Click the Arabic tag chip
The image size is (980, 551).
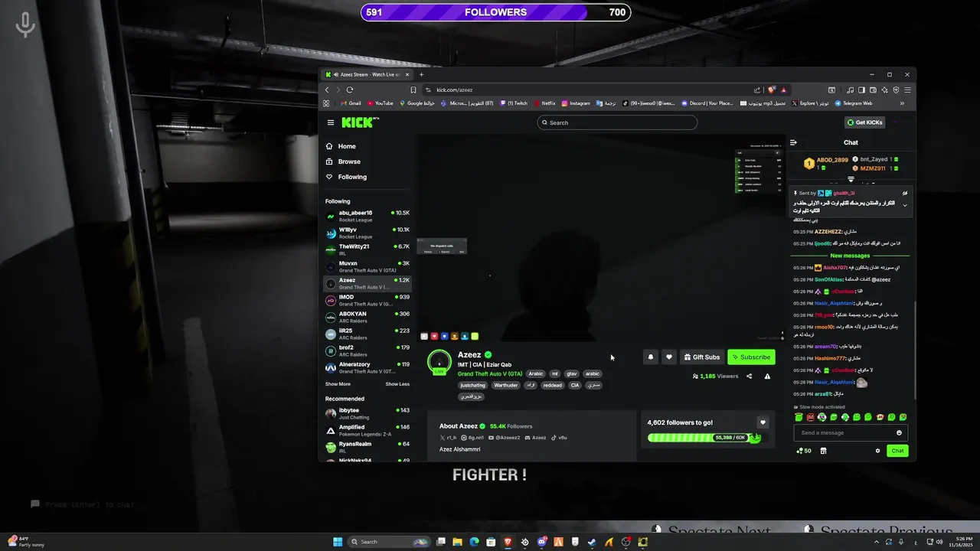pyautogui.click(x=536, y=374)
